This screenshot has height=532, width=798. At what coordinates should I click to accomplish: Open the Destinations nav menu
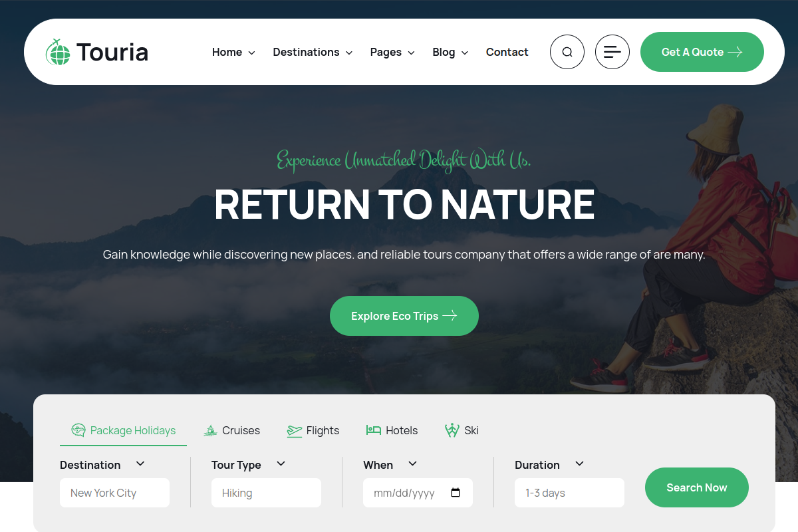(313, 52)
